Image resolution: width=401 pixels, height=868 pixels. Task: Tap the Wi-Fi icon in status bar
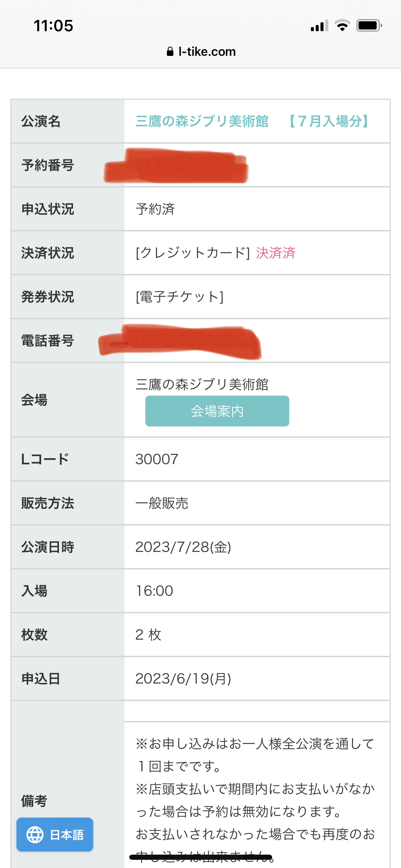[342, 26]
